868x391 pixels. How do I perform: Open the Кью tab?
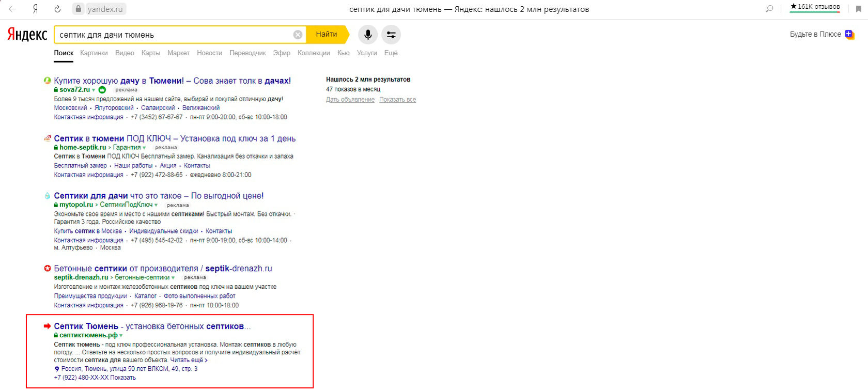343,53
